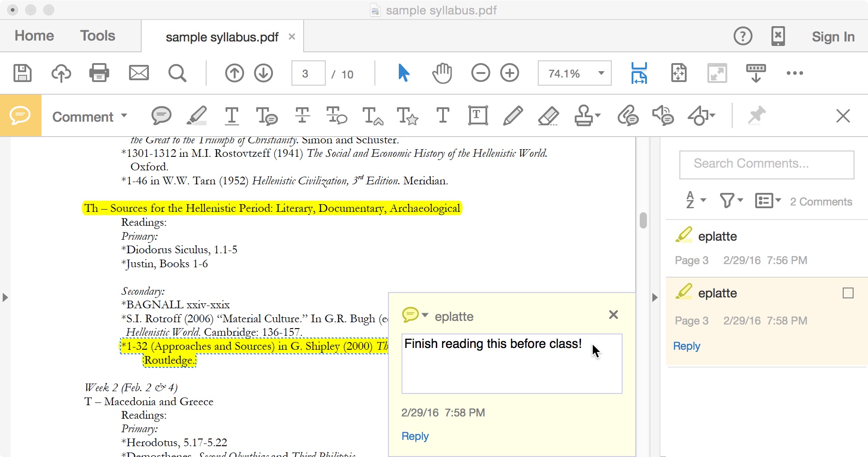Select the Eraser tool
The height and width of the screenshot is (457, 868).
(548, 116)
